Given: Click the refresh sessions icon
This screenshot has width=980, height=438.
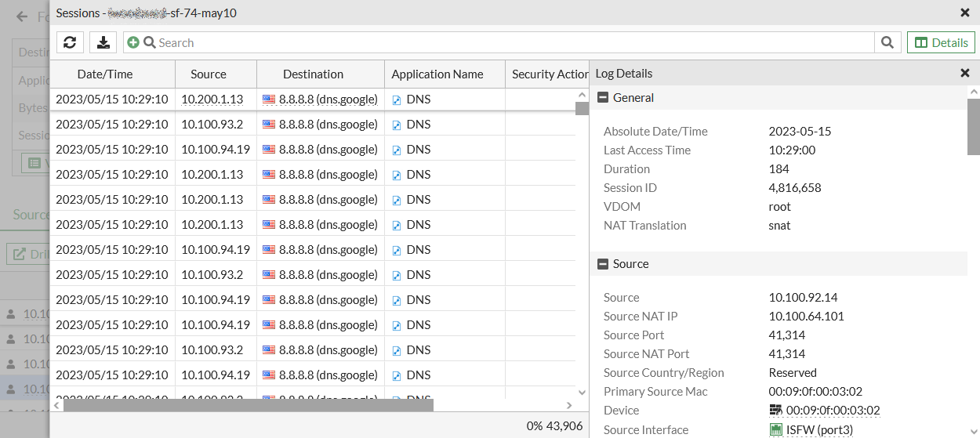Looking at the screenshot, I should click(70, 42).
